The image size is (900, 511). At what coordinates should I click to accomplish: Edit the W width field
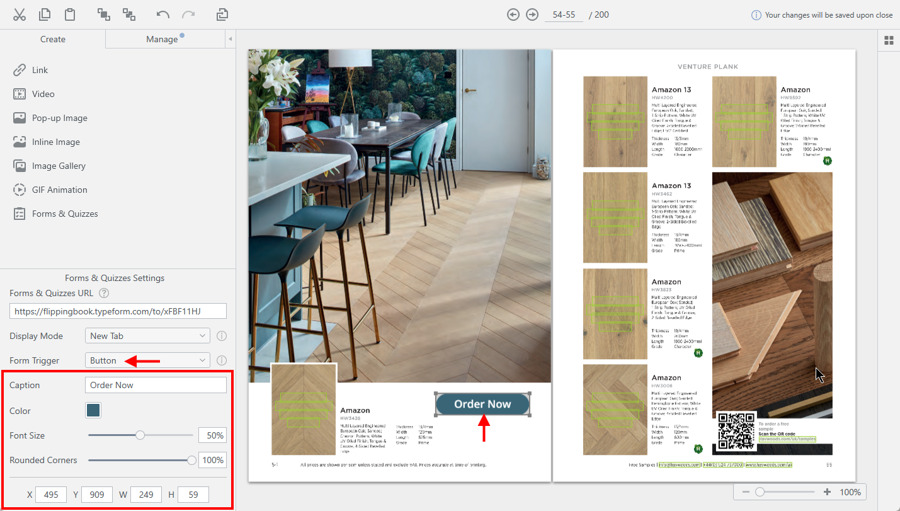point(146,494)
